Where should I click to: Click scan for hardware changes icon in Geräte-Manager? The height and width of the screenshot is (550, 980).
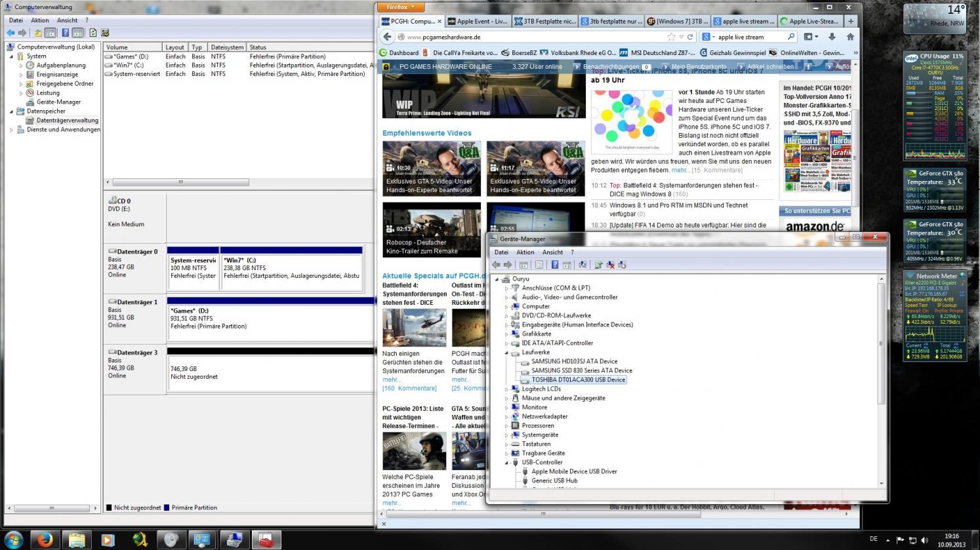582,265
